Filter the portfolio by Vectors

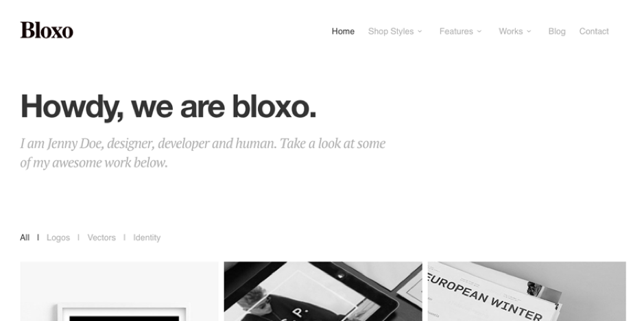(102, 237)
